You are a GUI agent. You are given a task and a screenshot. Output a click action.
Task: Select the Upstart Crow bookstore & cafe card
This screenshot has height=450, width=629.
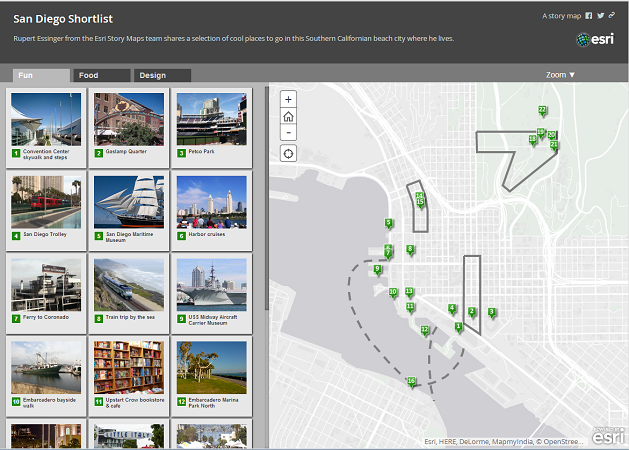129,373
